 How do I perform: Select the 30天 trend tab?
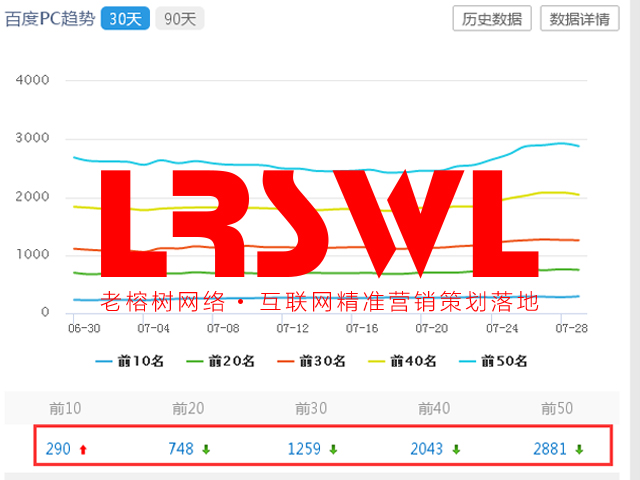(x=125, y=19)
